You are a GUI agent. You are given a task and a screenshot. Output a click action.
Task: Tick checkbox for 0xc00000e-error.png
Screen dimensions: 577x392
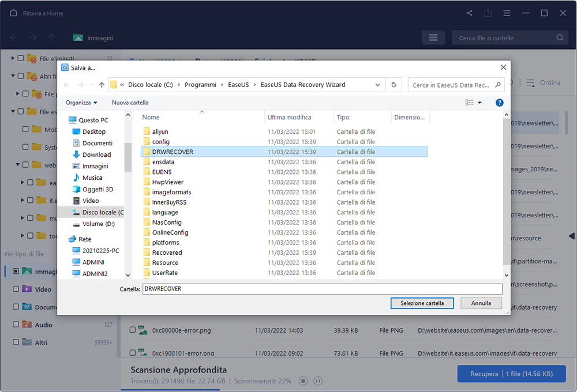point(133,330)
